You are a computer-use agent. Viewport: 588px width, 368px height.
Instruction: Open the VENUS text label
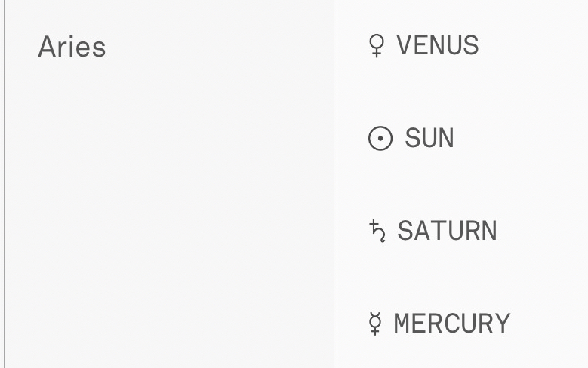coord(438,46)
